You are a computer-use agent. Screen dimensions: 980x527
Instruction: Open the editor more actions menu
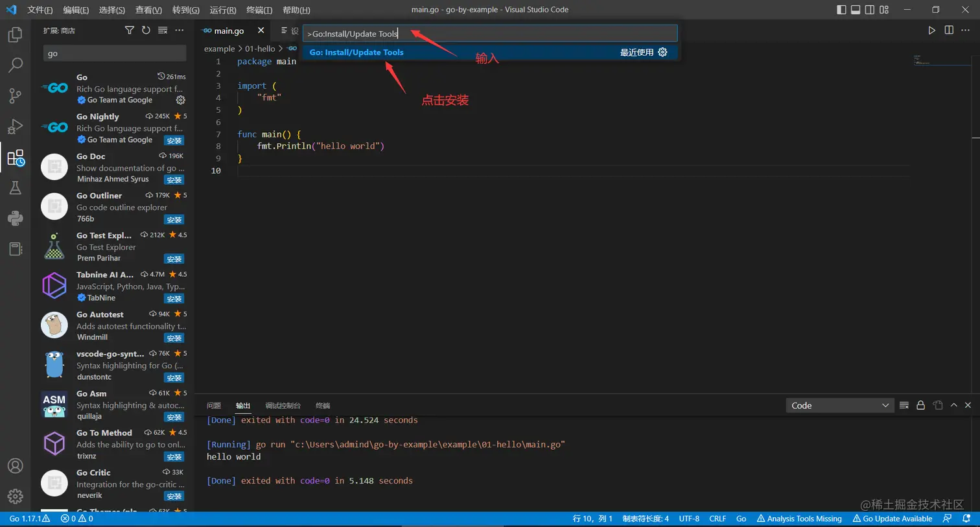click(x=966, y=30)
